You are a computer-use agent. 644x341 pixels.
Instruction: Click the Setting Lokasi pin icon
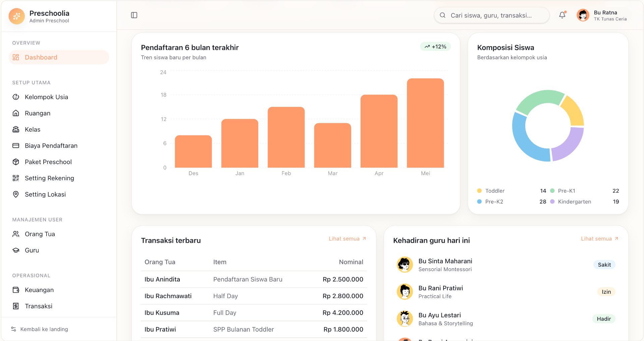16,194
